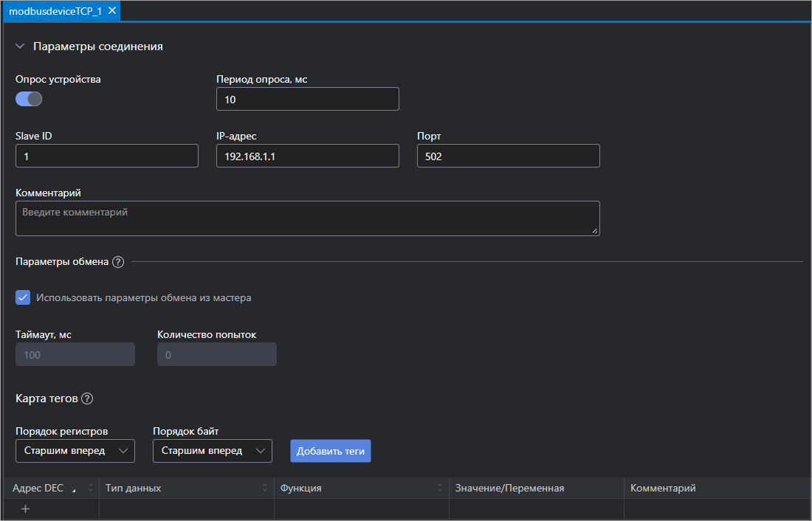This screenshot has width=812, height=521.
Task: Click the Период опроса, мс field
Action: coord(308,99)
